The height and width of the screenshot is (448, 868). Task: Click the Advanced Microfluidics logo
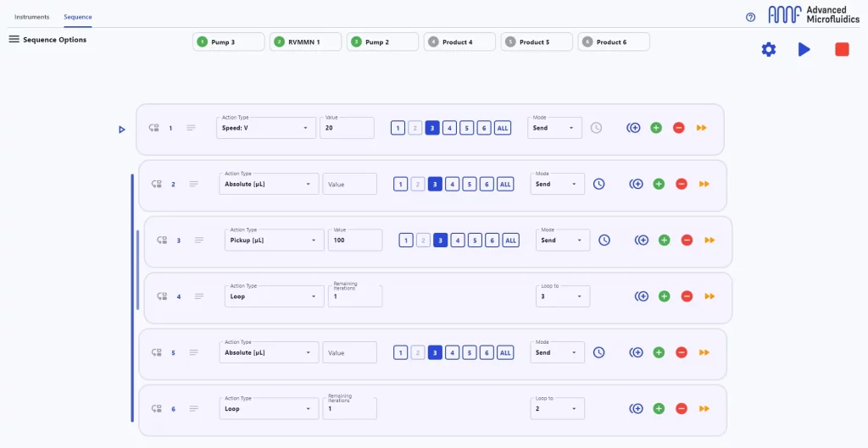(814, 14)
